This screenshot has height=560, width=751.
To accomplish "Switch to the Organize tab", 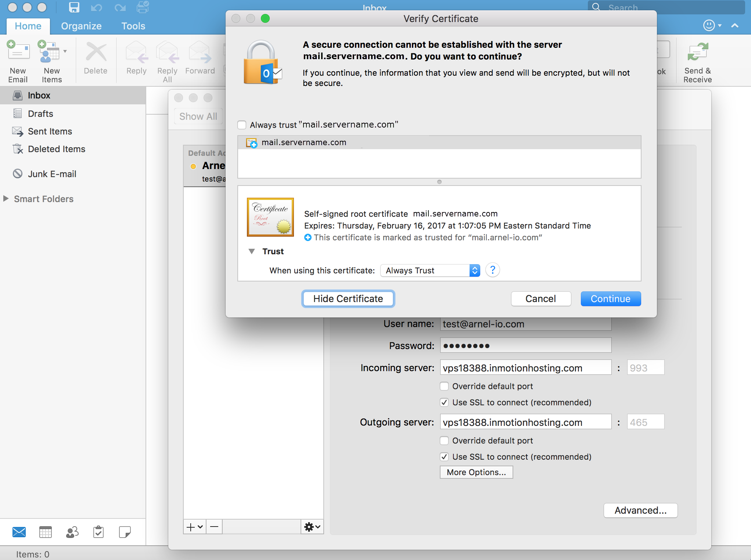I will 81,26.
